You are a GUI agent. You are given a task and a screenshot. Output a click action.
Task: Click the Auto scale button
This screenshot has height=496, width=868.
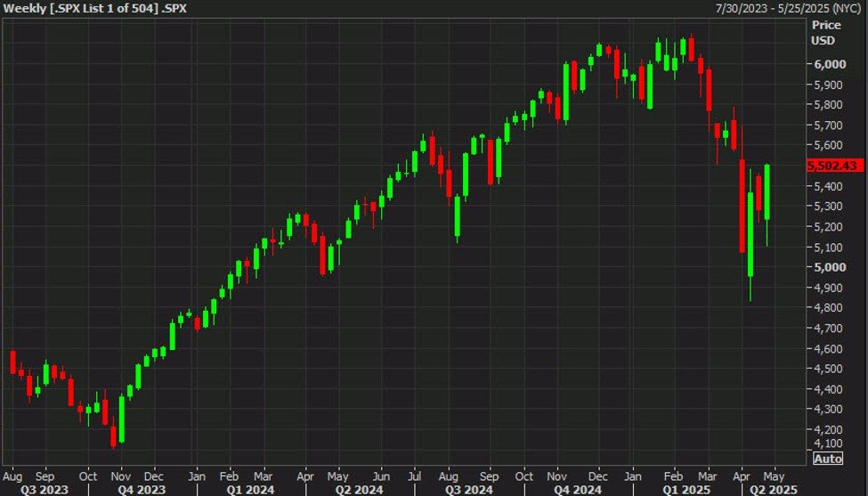pos(826,459)
